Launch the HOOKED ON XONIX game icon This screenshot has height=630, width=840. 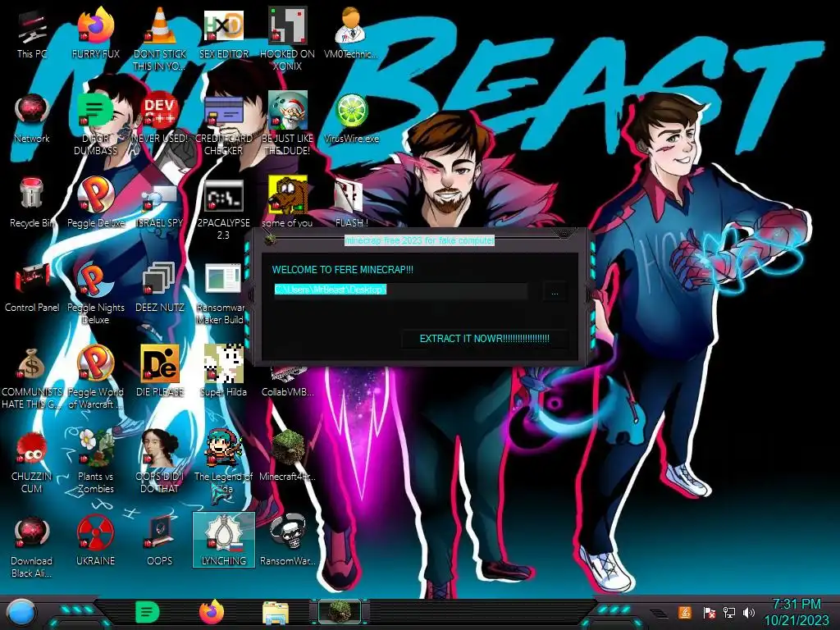[x=288, y=39]
